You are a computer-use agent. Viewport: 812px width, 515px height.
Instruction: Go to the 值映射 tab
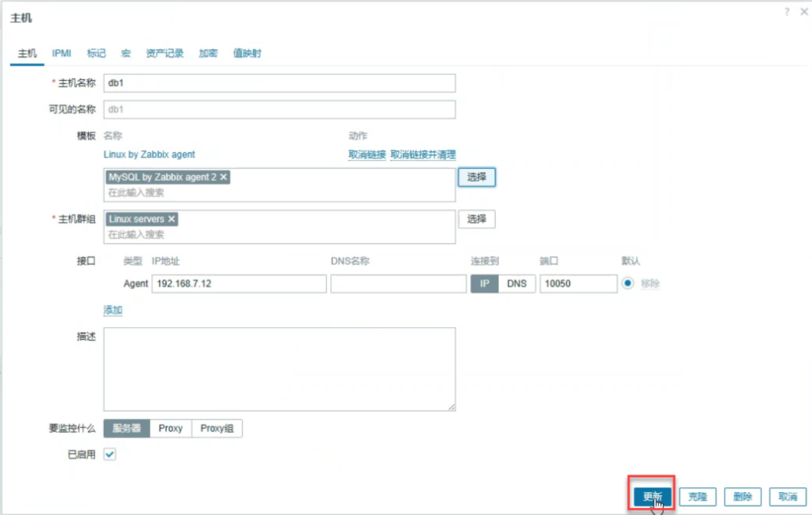click(x=247, y=53)
